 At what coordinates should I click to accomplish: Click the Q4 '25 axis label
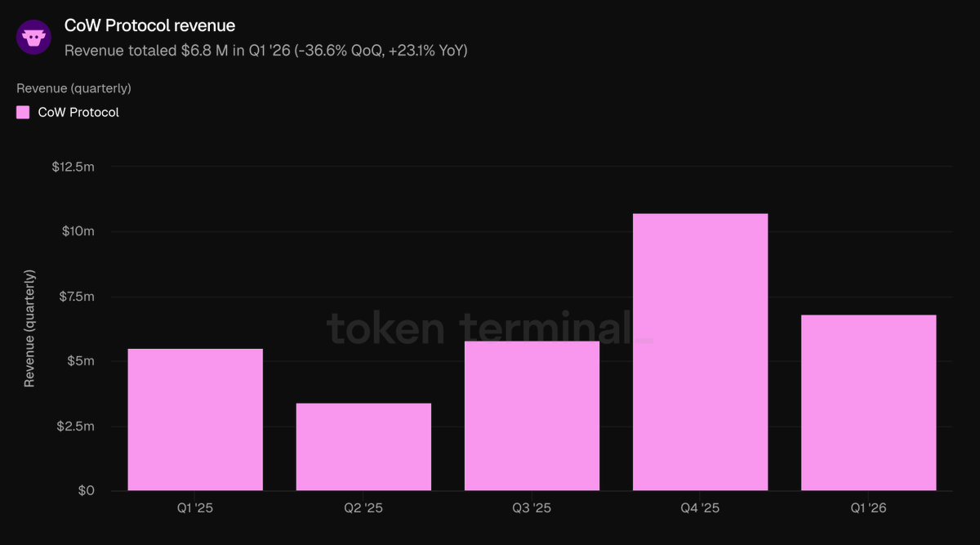point(700,508)
